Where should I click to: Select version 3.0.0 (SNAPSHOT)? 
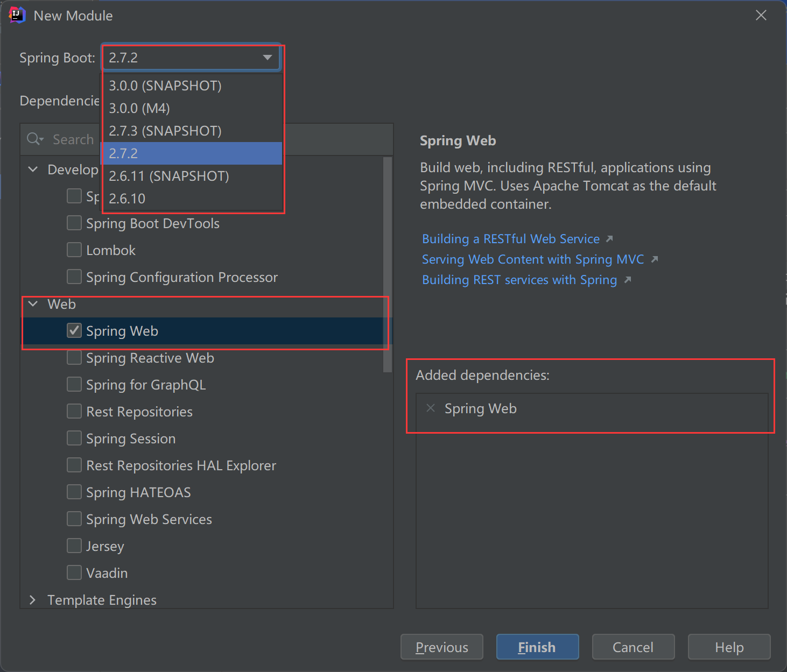coord(192,86)
